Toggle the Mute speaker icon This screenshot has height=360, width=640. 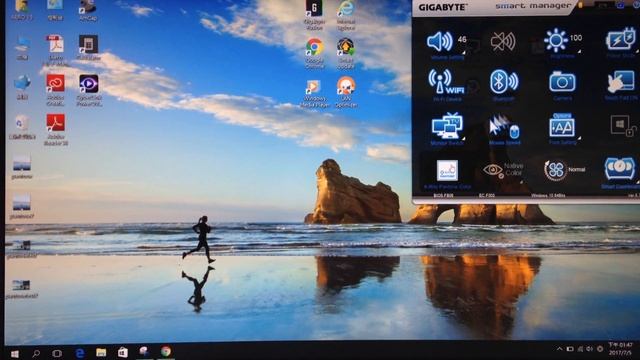pos(503,42)
